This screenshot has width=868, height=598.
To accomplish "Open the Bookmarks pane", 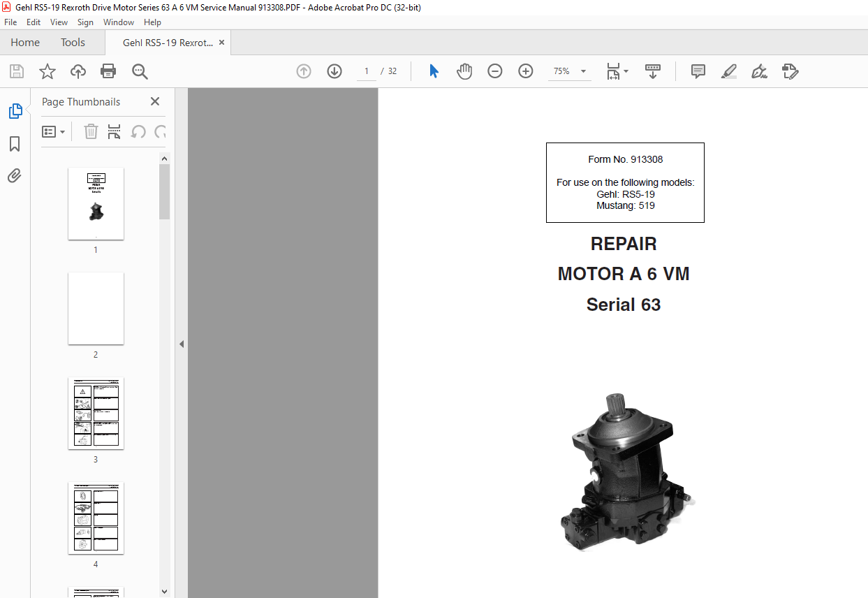I will coord(15,144).
